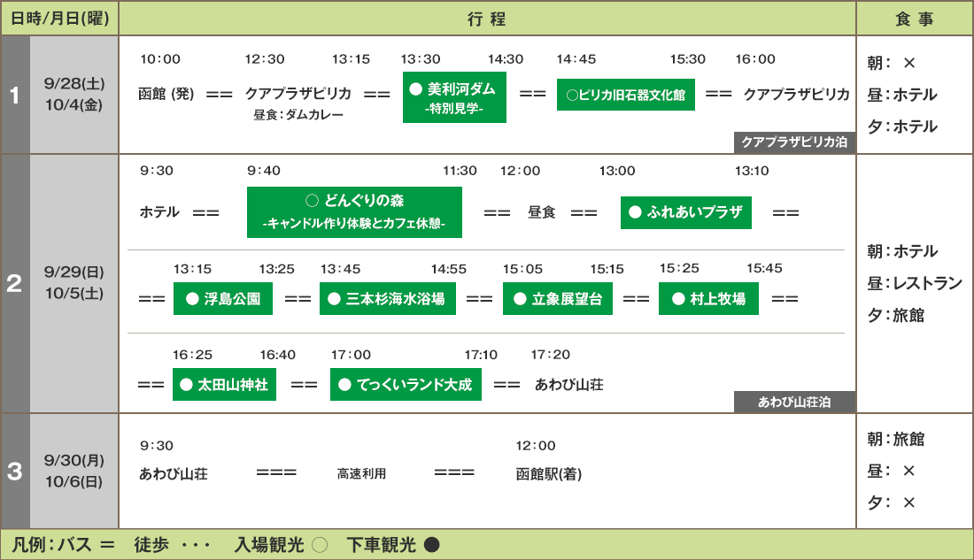The width and height of the screenshot is (974, 560).
Task: Select the 行程 column header
Action: [x=487, y=19]
